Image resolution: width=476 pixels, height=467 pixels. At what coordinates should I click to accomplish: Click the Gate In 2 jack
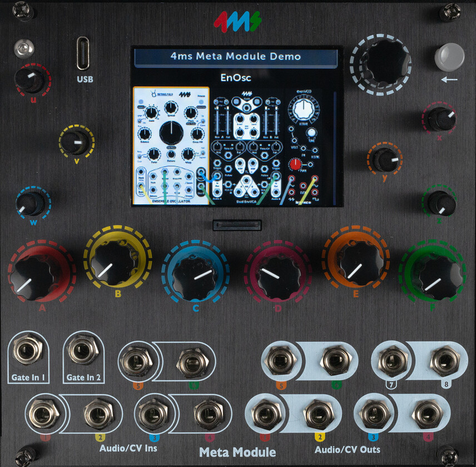coord(83,350)
